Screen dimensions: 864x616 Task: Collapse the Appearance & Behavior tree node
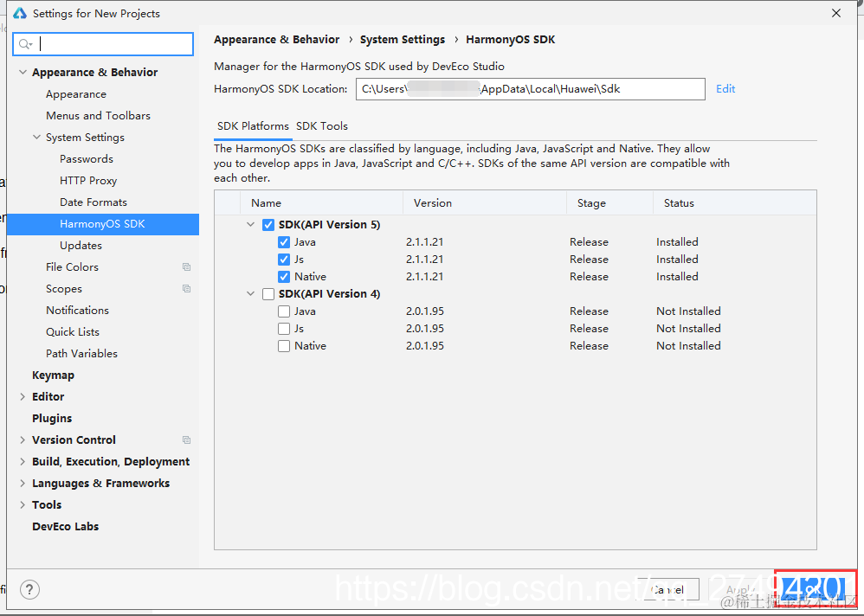click(x=23, y=72)
